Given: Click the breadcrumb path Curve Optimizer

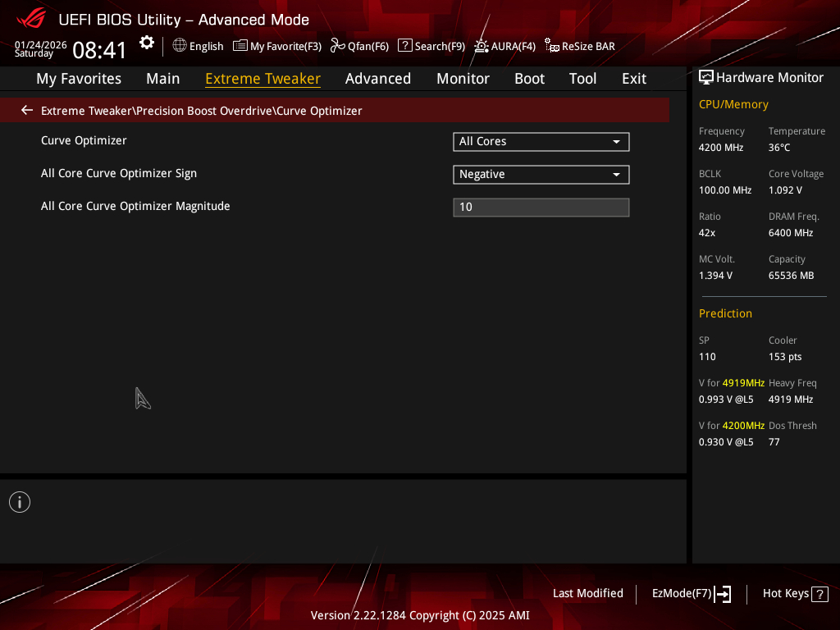Looking at the screenshot, I should pos(319,111).
